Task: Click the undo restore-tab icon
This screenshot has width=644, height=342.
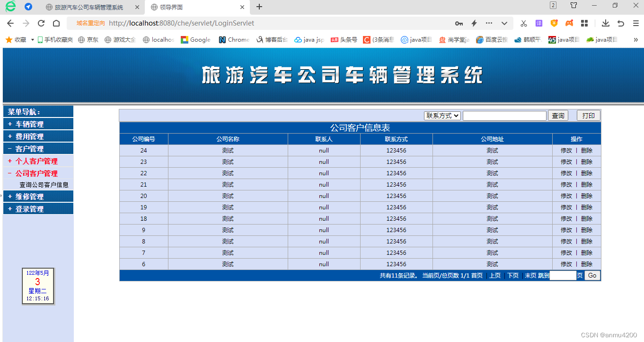Action: [x=621, y=23]
